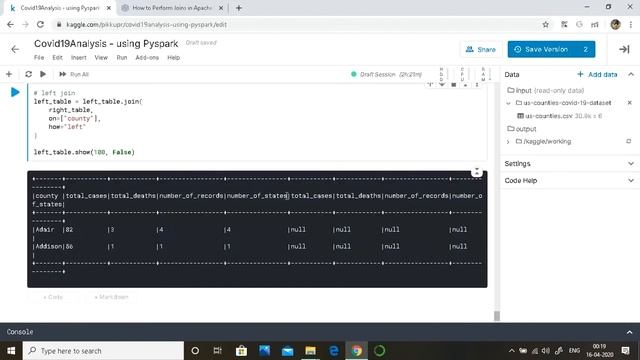
Task: Open a new browser tab
Action: tap(239, 8)
